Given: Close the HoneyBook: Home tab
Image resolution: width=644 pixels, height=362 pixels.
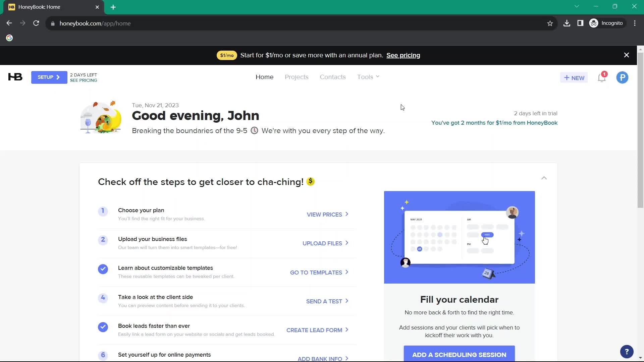Looking at the screenshot, I should (x=97, y=7).
